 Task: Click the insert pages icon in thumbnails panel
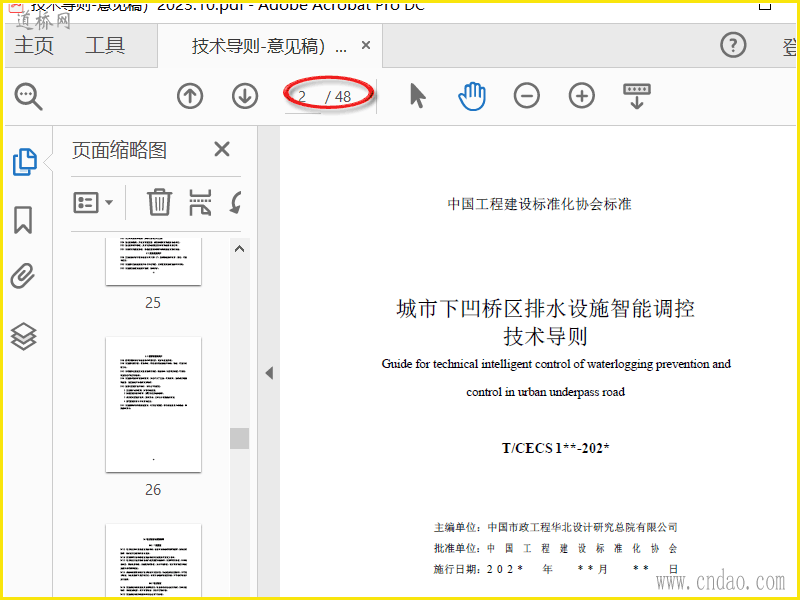(x=200, y=202)
